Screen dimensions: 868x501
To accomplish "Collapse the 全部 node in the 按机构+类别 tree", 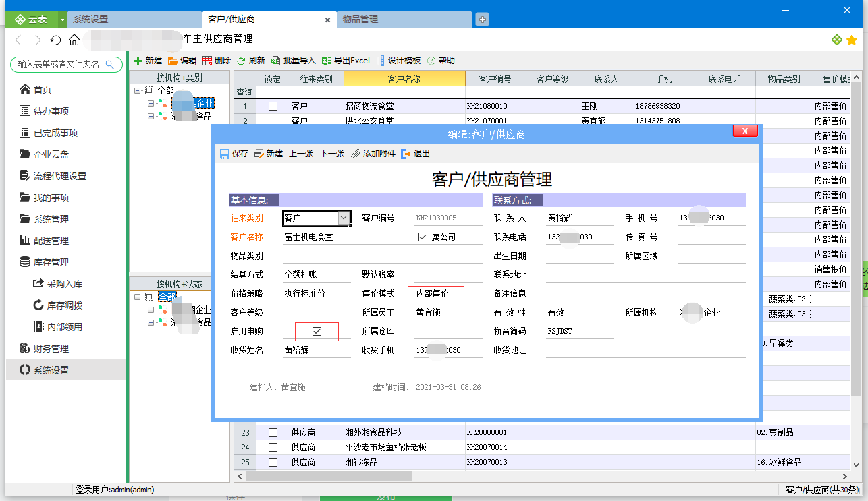I will (x=137, y=90).
